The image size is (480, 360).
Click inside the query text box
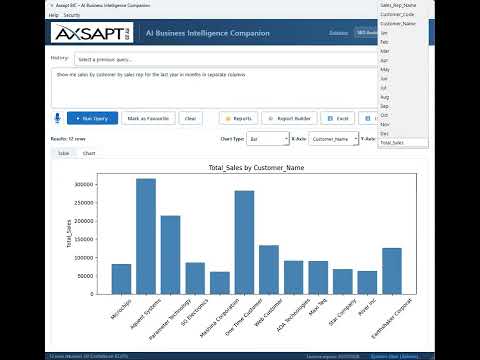click(x=214, y=88)
